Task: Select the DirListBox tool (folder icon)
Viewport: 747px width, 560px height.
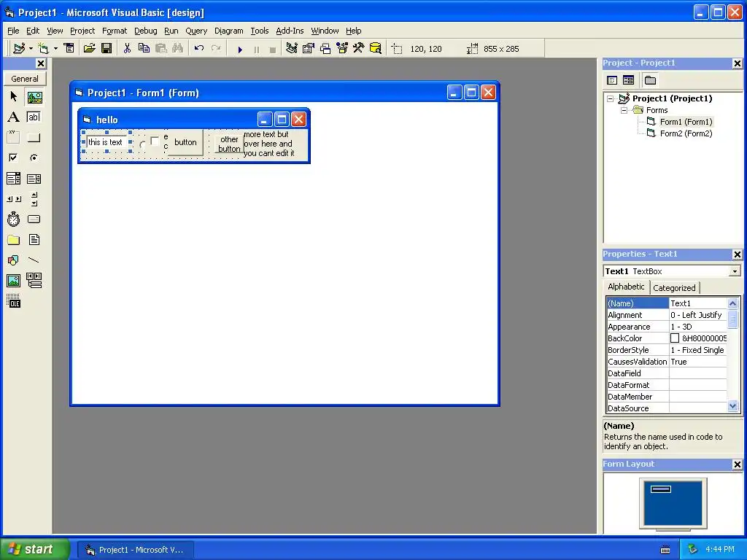Action: point(13,240)
